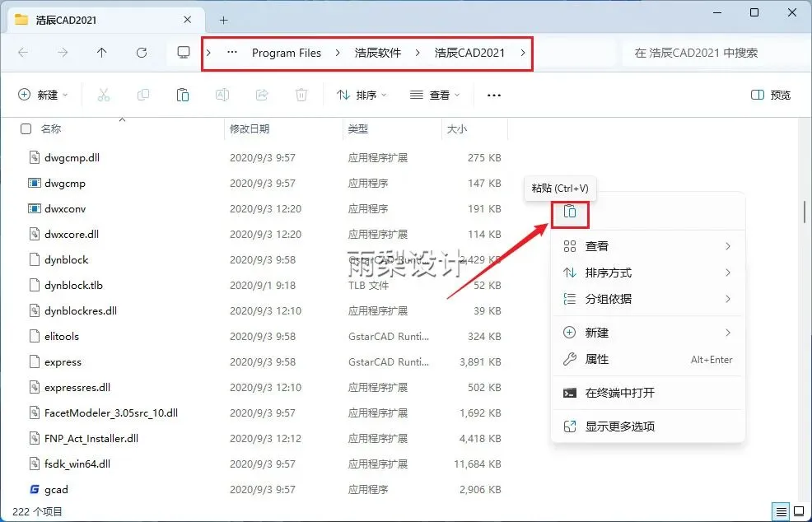Expand chevron after the This PC icon
The image size is (812, 522).
coord(208,53)
